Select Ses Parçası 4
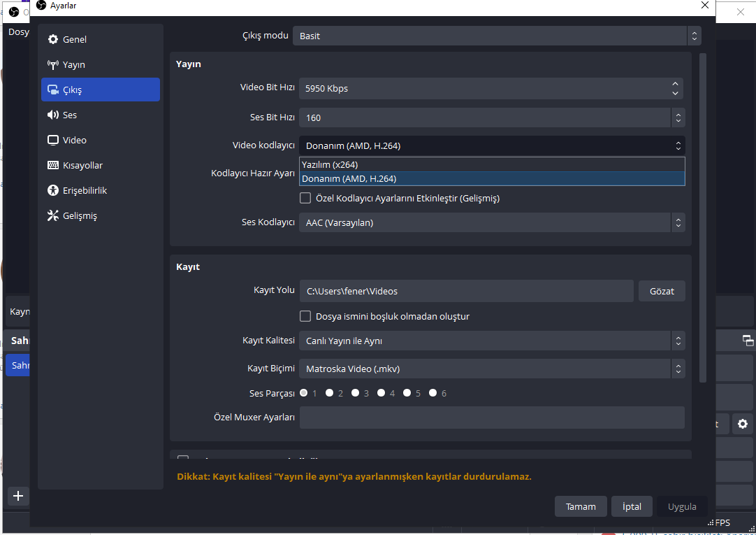This screenshot has width=756, height=535. [x=381, y=393]
